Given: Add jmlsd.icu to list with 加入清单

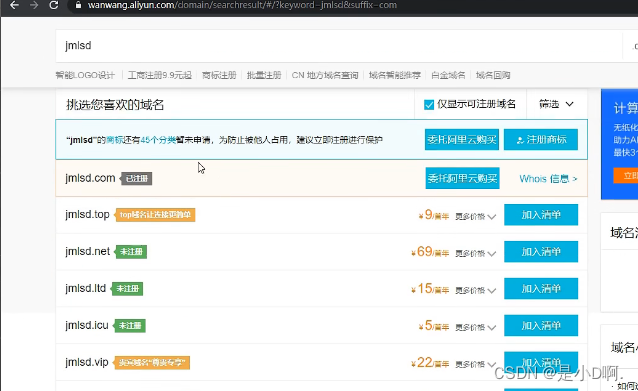Looking at the screenshot, I should point(541,325).
